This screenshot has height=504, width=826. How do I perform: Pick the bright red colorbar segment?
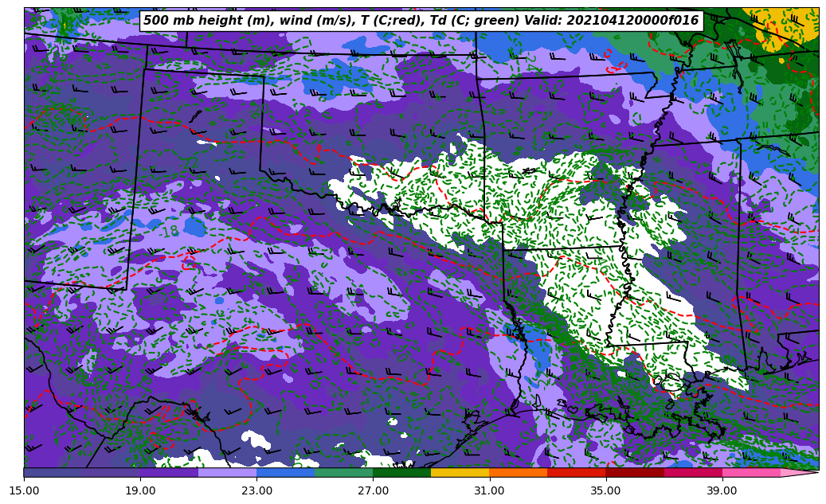click(576, 473)
